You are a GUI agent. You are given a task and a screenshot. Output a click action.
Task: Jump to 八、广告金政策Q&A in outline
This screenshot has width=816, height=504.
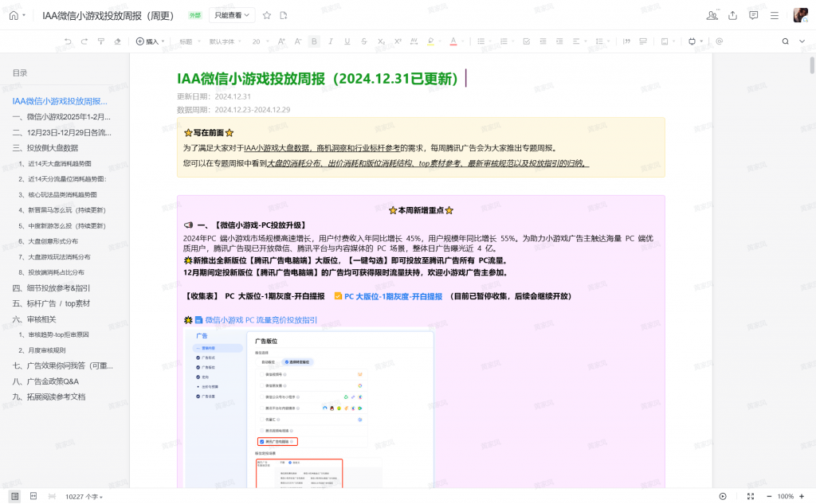point(45,381)
